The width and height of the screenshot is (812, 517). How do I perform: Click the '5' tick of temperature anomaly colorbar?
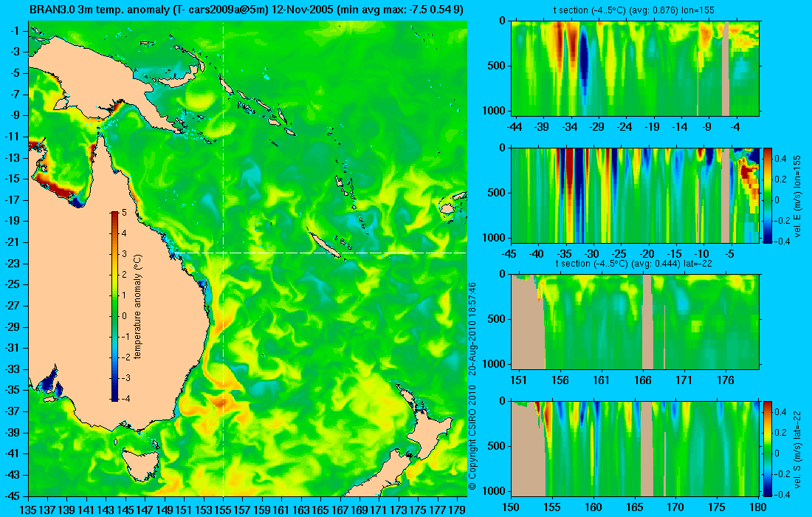[x=124, y=213]
